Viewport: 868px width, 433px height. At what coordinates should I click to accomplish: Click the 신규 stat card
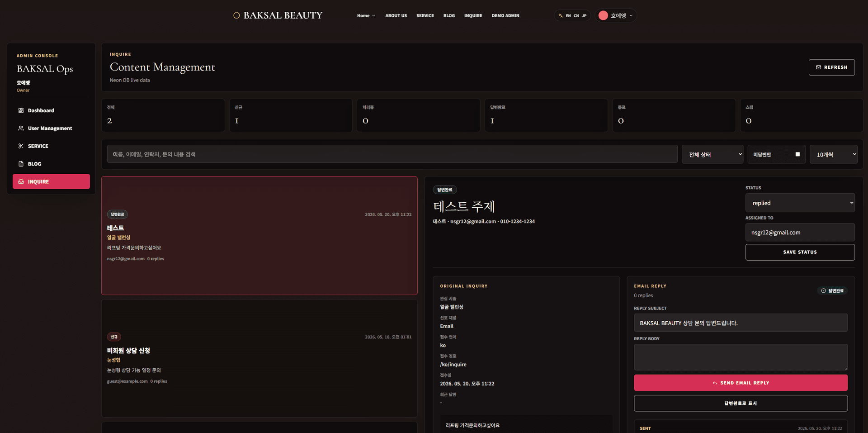tap(291, 115)
